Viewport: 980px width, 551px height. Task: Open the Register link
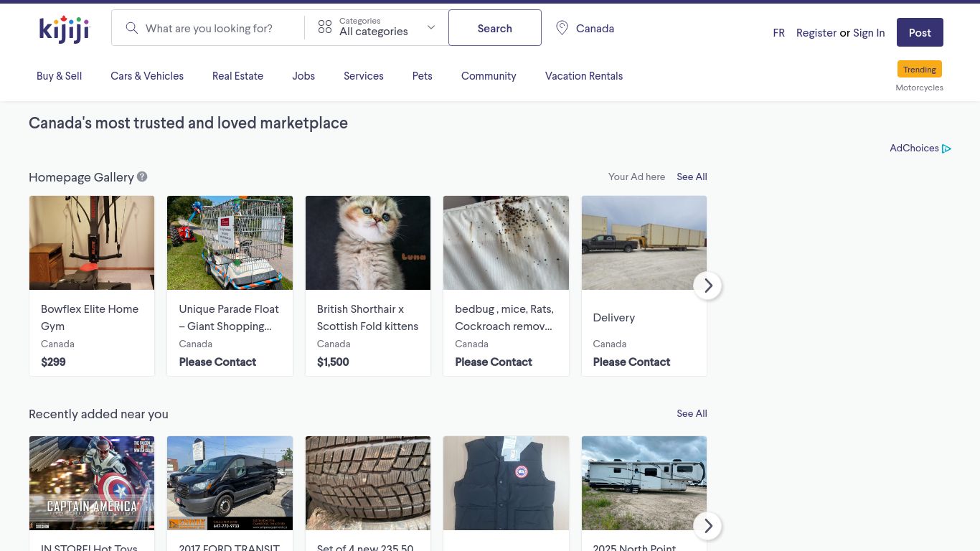coord(816,33)
